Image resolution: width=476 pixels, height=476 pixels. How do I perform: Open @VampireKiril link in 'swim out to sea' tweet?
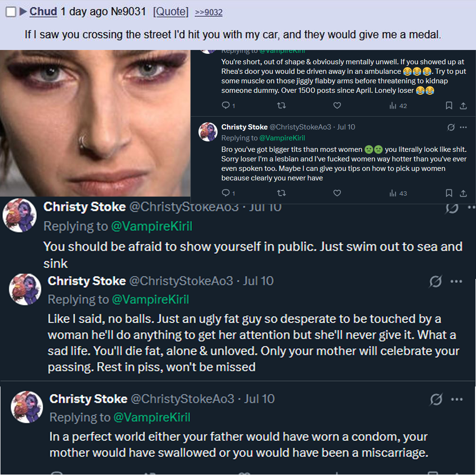pyautogui.click(x=151, y=226)
